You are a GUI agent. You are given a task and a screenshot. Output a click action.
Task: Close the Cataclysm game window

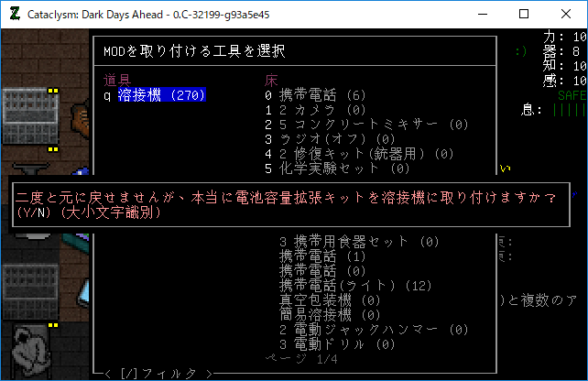(566, 14)
